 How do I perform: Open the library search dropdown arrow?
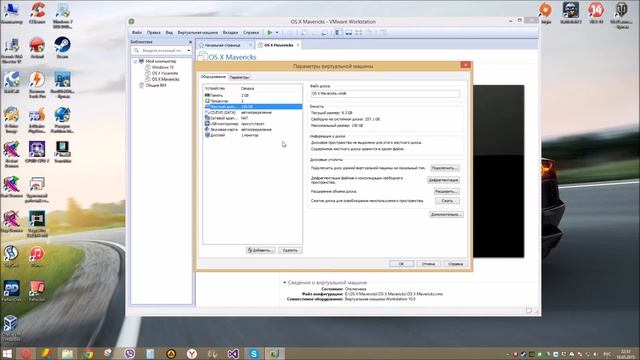[189, 50]
